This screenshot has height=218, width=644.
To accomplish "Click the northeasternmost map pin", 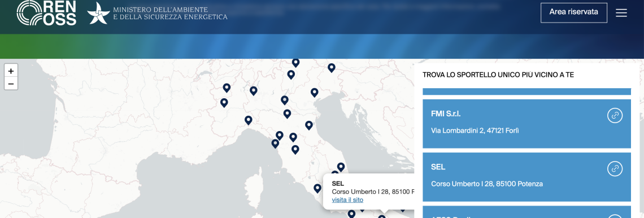I will click(x=332, y=68).
